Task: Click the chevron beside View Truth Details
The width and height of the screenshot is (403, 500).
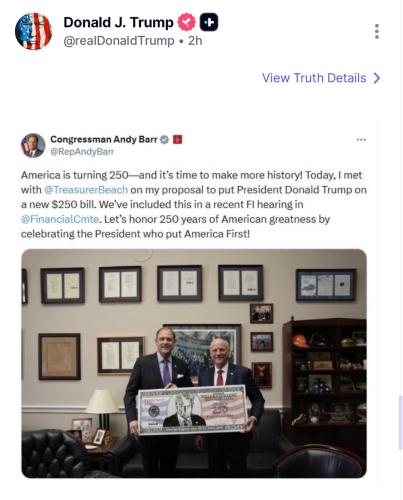Action: [x=377, y=78]
